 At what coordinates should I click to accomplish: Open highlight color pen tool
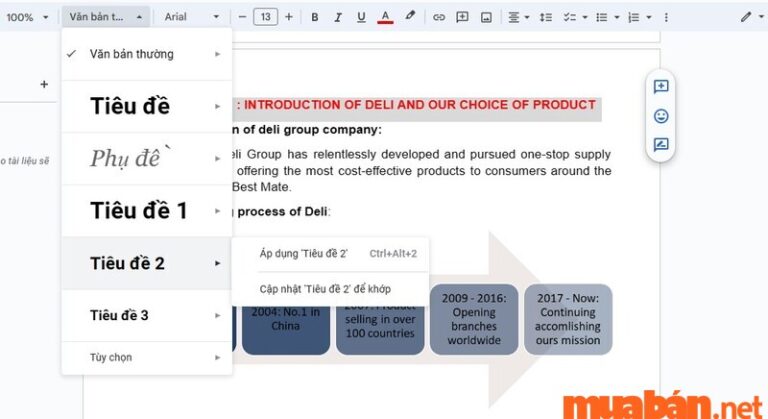point(410,16)
